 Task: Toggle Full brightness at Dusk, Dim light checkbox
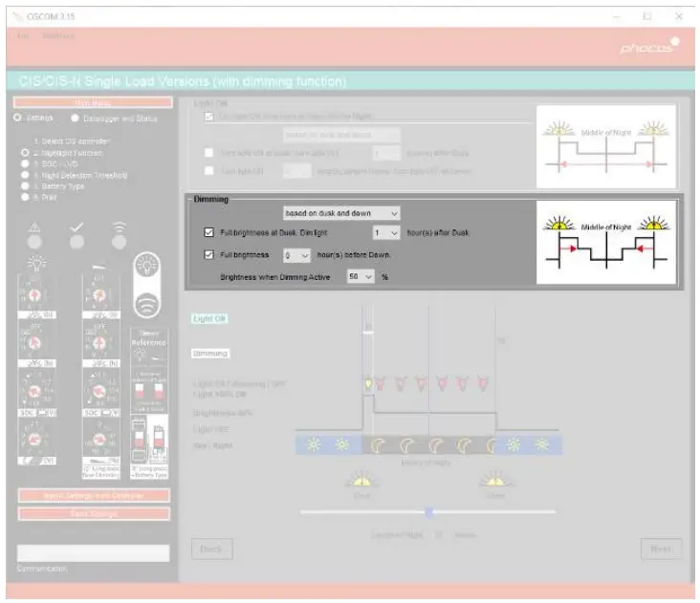[x=208, y=232]
